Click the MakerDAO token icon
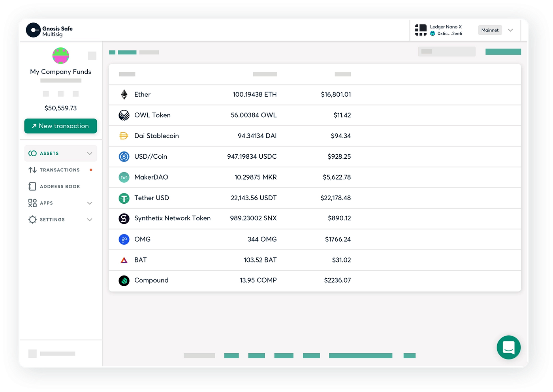The width and height of the screenshot is (553, 392). coord(124,177)
